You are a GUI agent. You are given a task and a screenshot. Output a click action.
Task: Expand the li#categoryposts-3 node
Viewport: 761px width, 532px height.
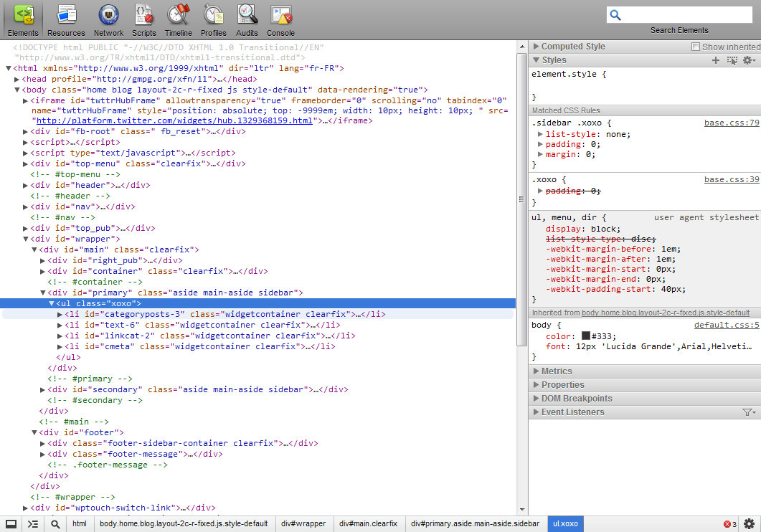(x=60, y=314)
